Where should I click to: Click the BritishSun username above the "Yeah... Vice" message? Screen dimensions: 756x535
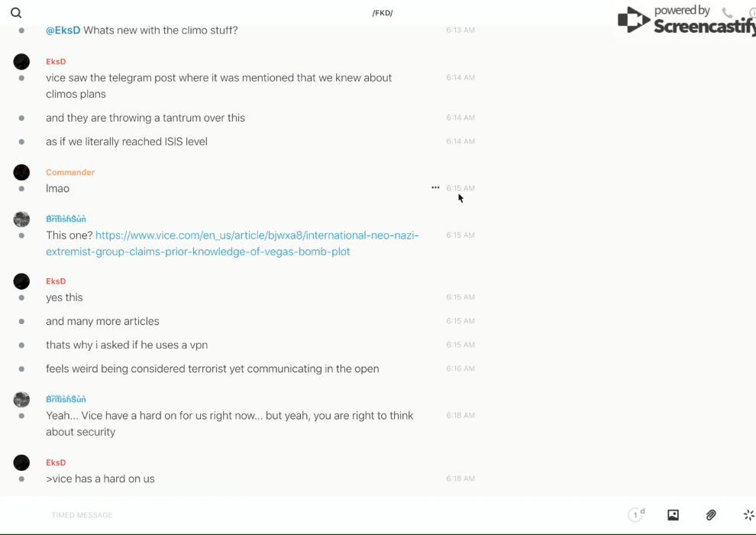[x=66, y=400]
